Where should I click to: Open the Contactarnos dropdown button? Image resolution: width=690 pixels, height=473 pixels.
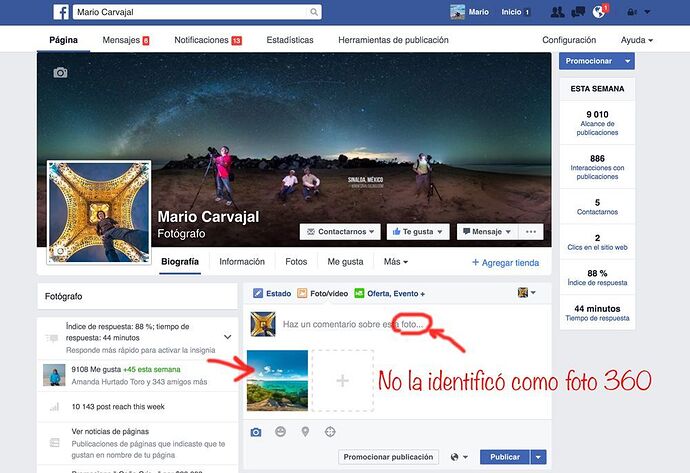[x=340, y=231]
